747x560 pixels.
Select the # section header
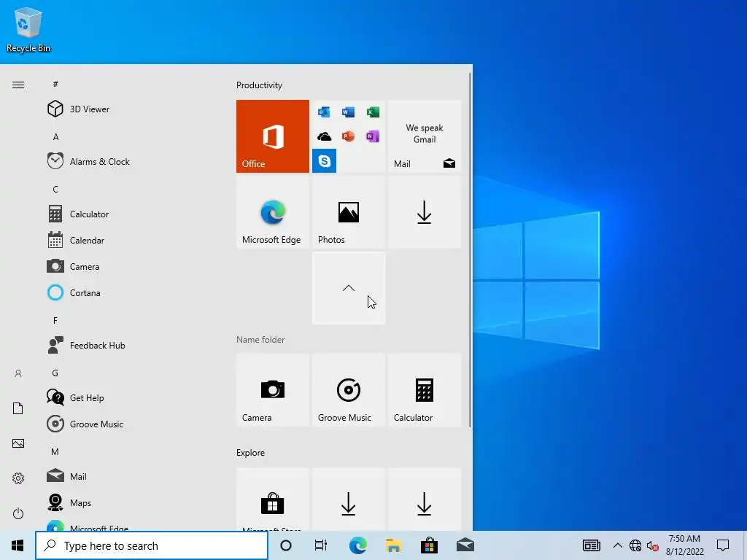click(55, 85)
